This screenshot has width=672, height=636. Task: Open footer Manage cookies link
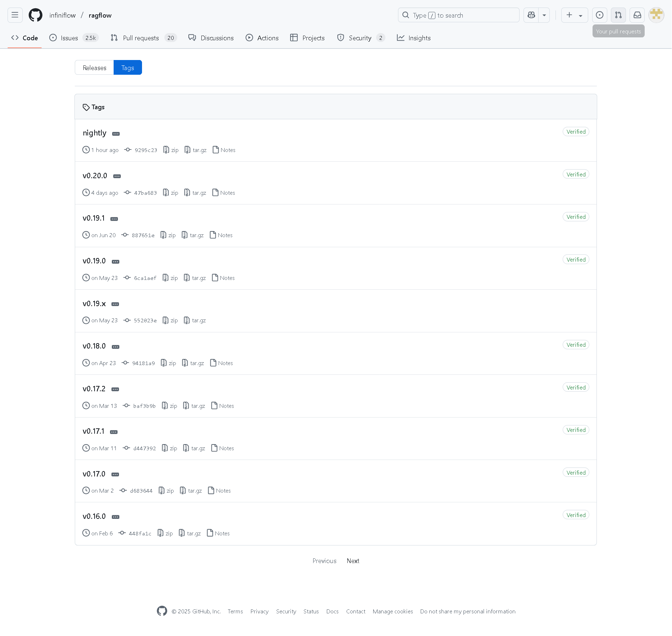[x=393, y=611]
